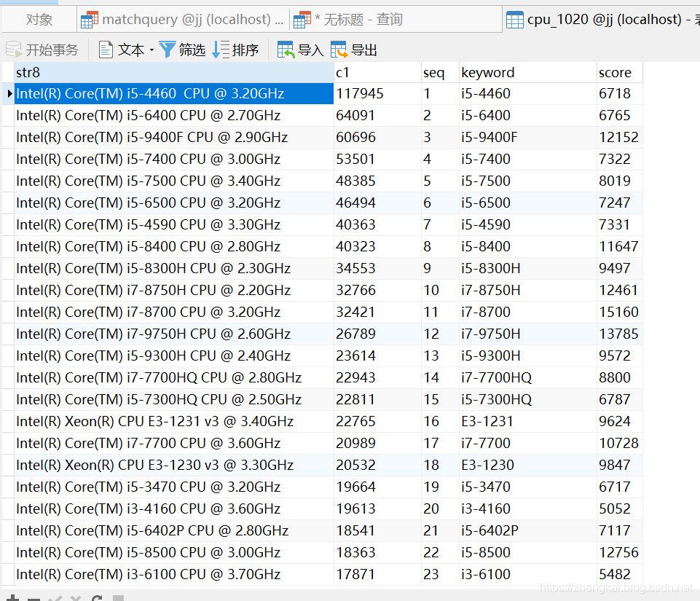
Task: Click the Export (导出) icon
Action: tap(339, 50)
